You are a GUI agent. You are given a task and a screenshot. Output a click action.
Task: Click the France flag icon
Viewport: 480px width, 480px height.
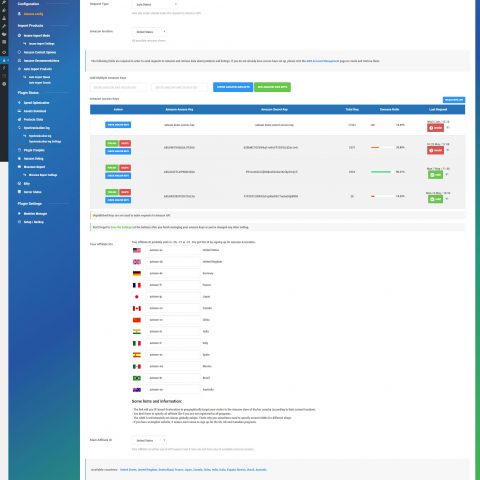tap(137, 285)
